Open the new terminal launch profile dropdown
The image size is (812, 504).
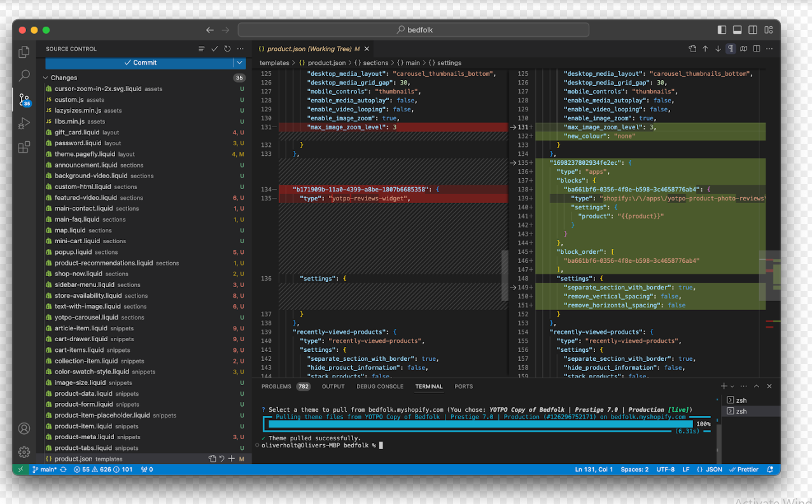[x=732, y=387]
